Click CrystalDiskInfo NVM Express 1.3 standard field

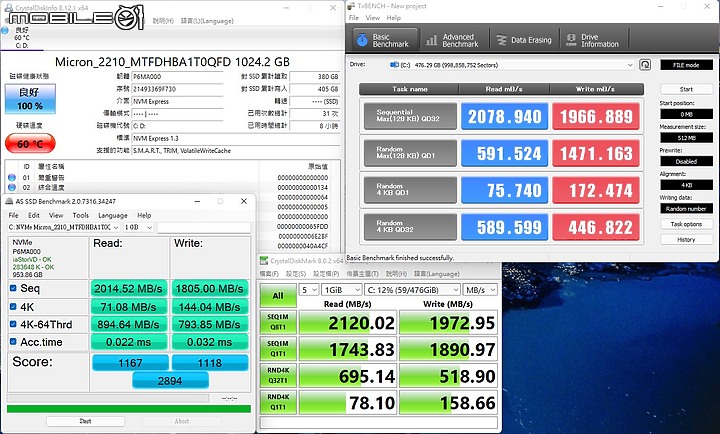236,138
